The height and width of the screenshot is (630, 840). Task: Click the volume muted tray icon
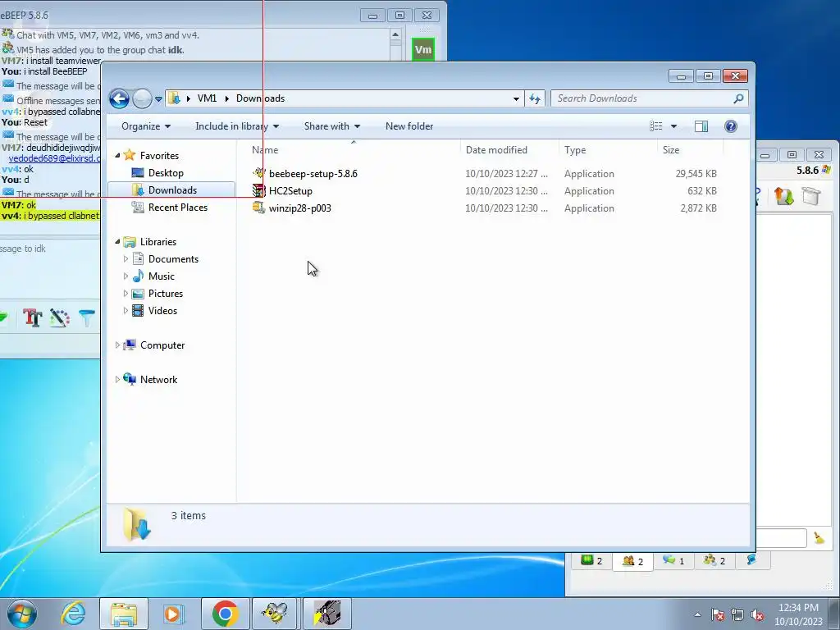coord(757,614)
